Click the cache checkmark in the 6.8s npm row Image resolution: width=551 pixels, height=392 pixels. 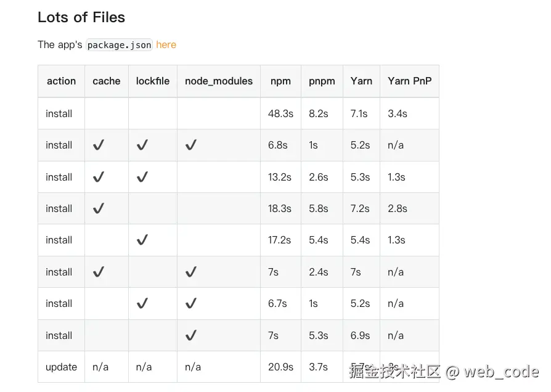tap(98, 145)
